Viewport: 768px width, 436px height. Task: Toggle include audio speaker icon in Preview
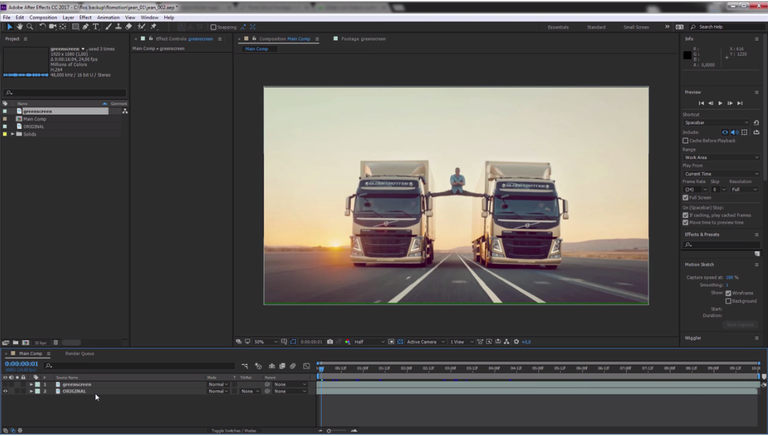[x=734, y=132]
